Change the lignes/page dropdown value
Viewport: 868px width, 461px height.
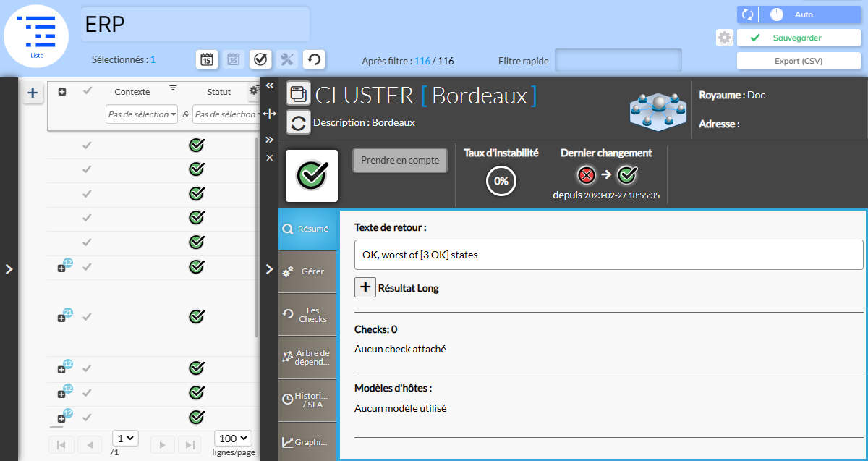(x=233, y=439)
